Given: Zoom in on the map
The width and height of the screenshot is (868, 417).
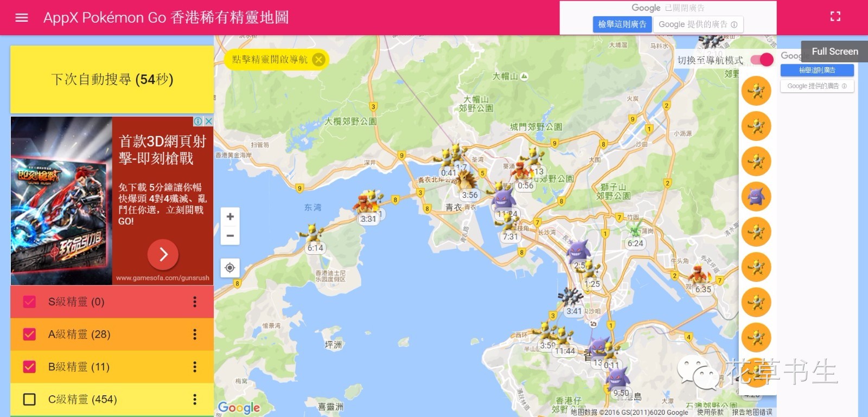Looking at the screenshot, I should click(x=230, y=216).
